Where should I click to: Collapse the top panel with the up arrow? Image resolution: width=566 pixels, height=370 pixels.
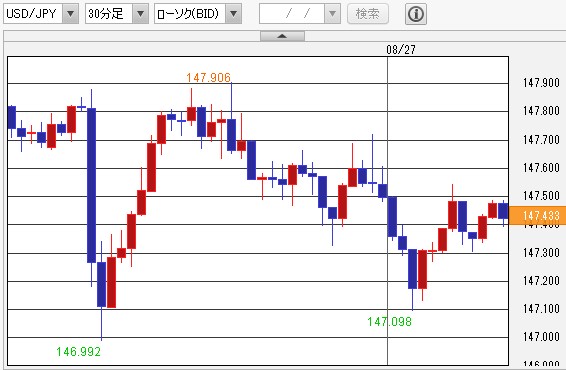(282, 36)
